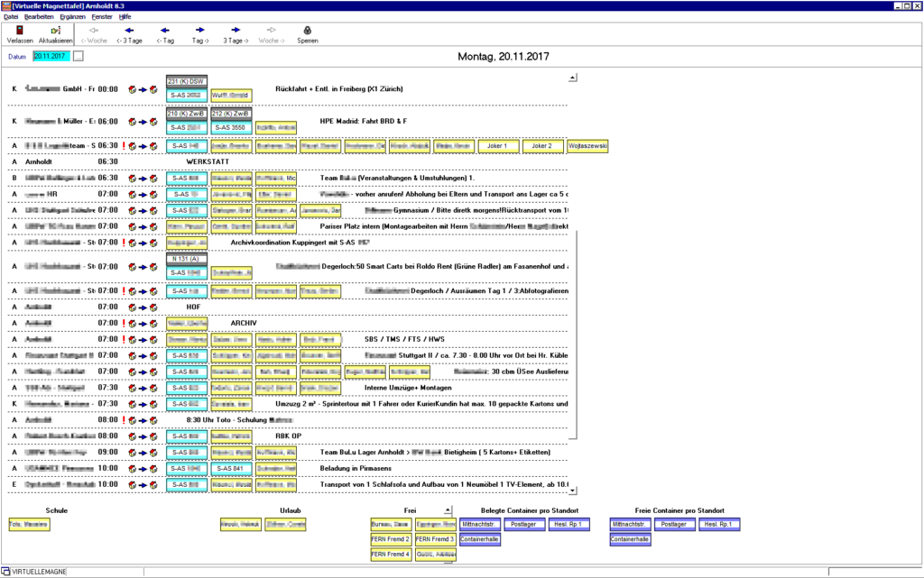Click the app icon in the title bar
The height and width of the screenshot is (578, 924).
[x=6, y=5]
